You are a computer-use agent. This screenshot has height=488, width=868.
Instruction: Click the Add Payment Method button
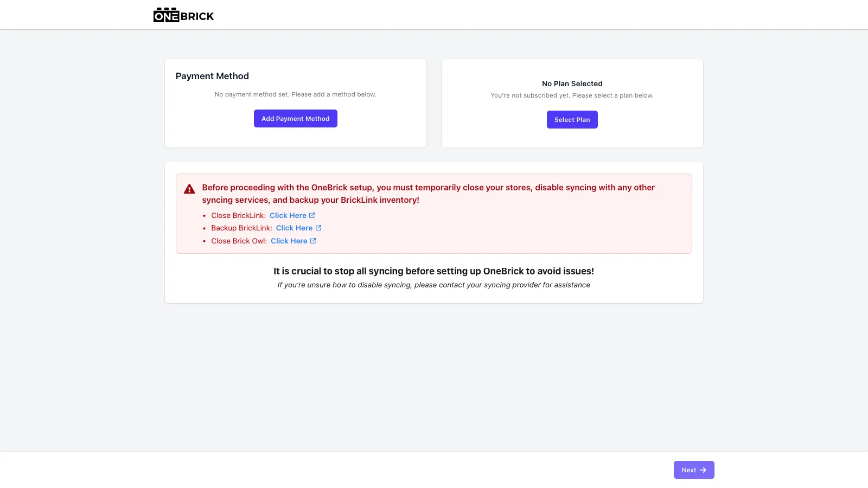(296, 119)
